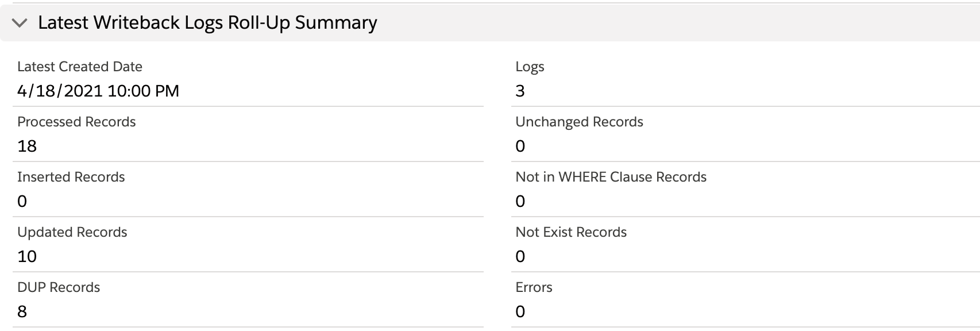The width and height of the screenshot is (980, 331).
Task: Click the Not Exist Records label
Action: coord(571,232)
